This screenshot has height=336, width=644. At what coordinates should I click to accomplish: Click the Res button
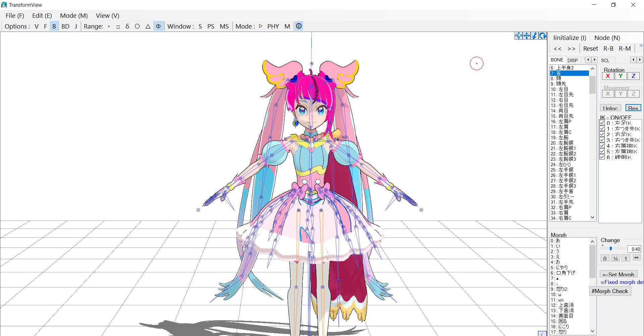pos(633,108)
